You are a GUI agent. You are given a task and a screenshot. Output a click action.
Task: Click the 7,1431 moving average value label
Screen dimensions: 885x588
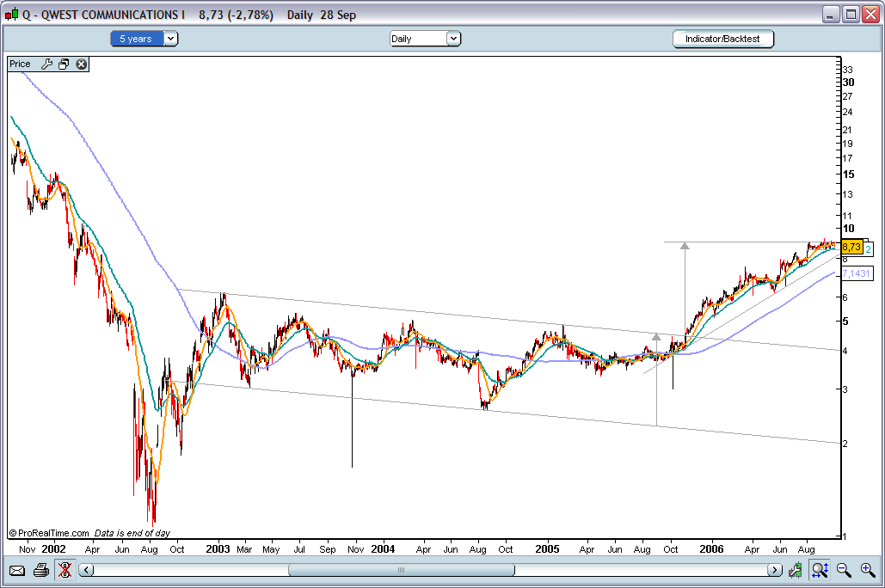(x=857, y=273)
